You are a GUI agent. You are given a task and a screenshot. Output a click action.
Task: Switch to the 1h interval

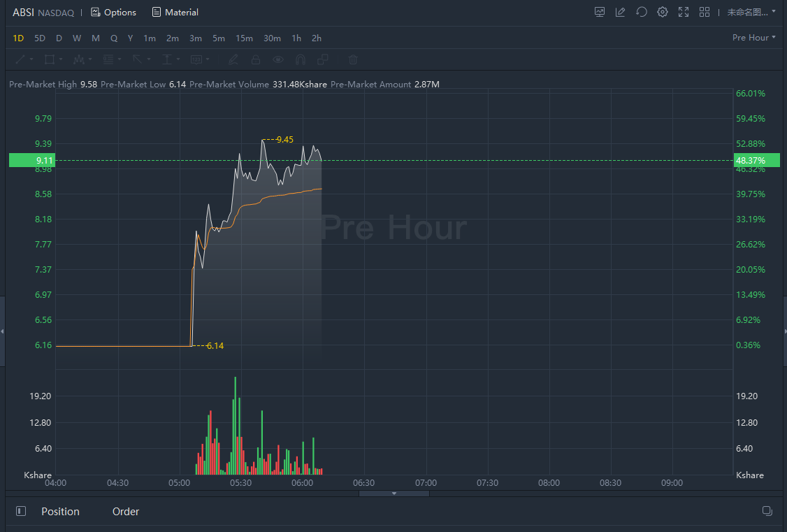296,38
